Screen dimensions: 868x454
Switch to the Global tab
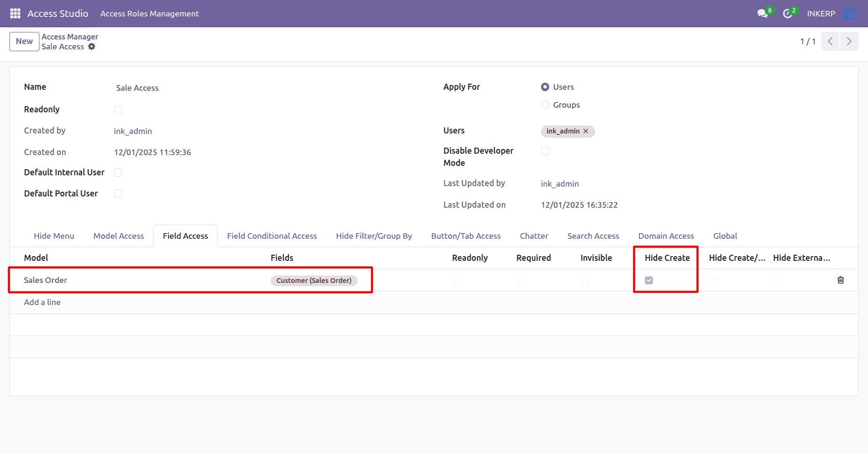(725, 236)
